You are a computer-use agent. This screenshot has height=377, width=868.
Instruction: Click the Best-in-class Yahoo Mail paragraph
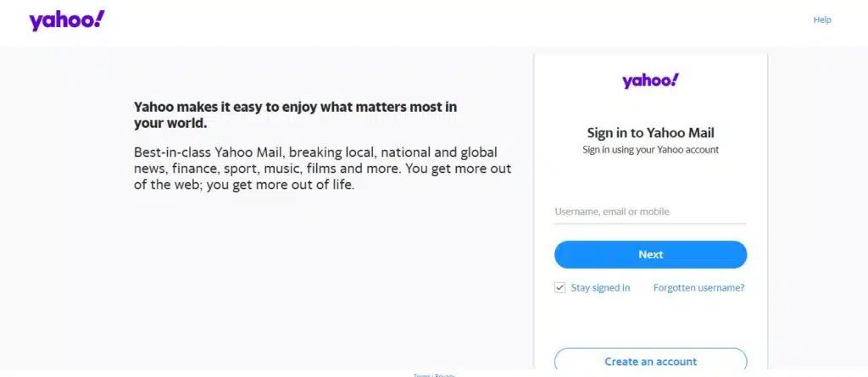pos(322,169)
